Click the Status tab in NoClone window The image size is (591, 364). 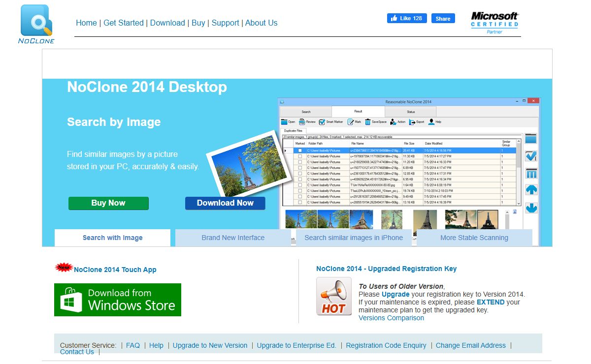pyautogui.click(x=411, y=112)
